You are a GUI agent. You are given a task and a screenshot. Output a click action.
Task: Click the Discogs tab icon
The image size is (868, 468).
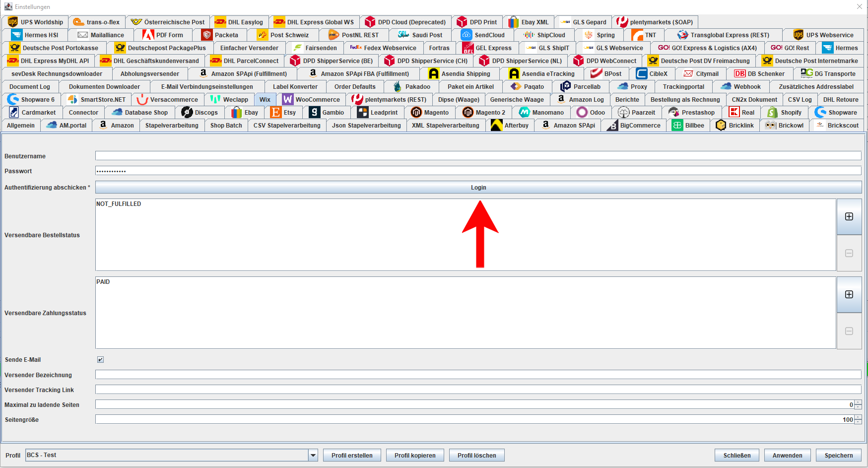pos(187,112)
